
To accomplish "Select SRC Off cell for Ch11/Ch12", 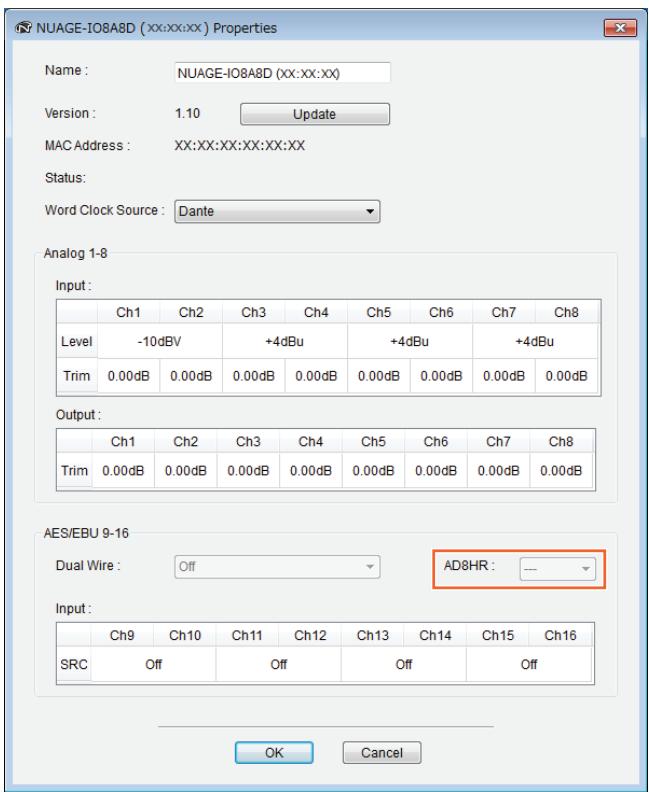I will coord(279,664).
